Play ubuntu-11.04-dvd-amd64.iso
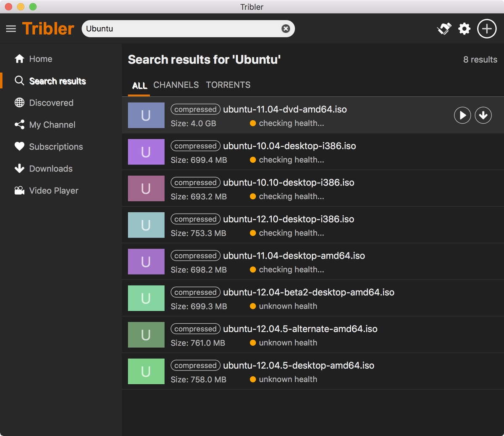This screenshot has width=504, height=436. pos(462,115)
